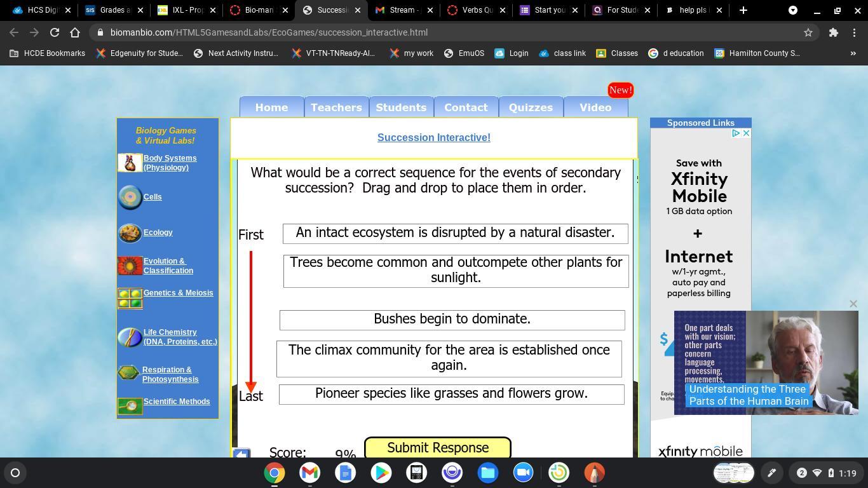Open the Chrome three-dot menu
Viewport: 868px width, 488px height.
(854, 32)
